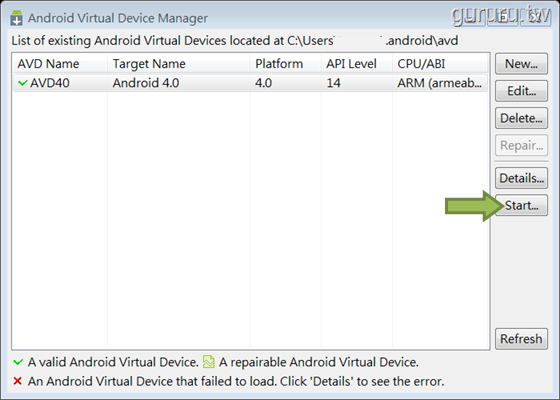This screenshot has height=400, width=560.
Task: Open the New... AVD dialog
Action: point(521,64)
